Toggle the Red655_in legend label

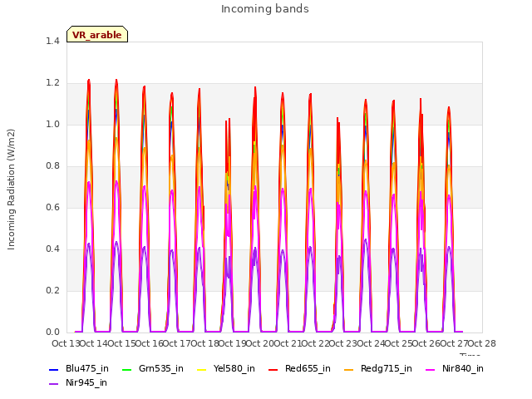click(308, 369)
